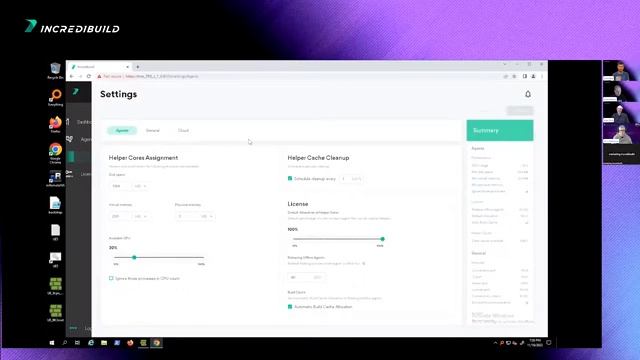Switch to Chrome in the taskbar
This screenshot has width=640, height=360.
point(156,343)
